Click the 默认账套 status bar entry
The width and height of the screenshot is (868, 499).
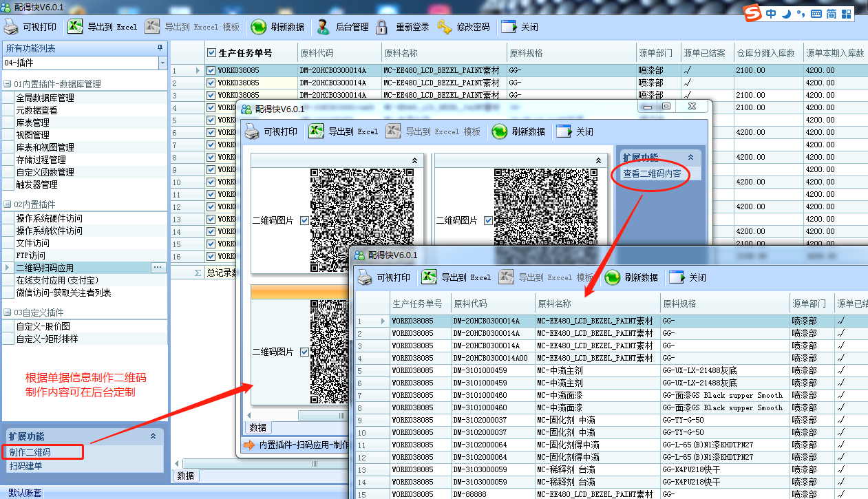click(x=25, y=493)
